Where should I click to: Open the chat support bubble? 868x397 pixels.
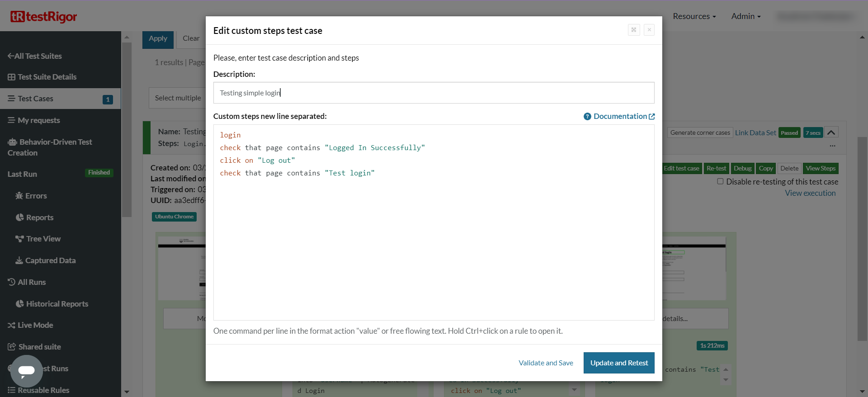pyautogui.click(x=27, y=371)
